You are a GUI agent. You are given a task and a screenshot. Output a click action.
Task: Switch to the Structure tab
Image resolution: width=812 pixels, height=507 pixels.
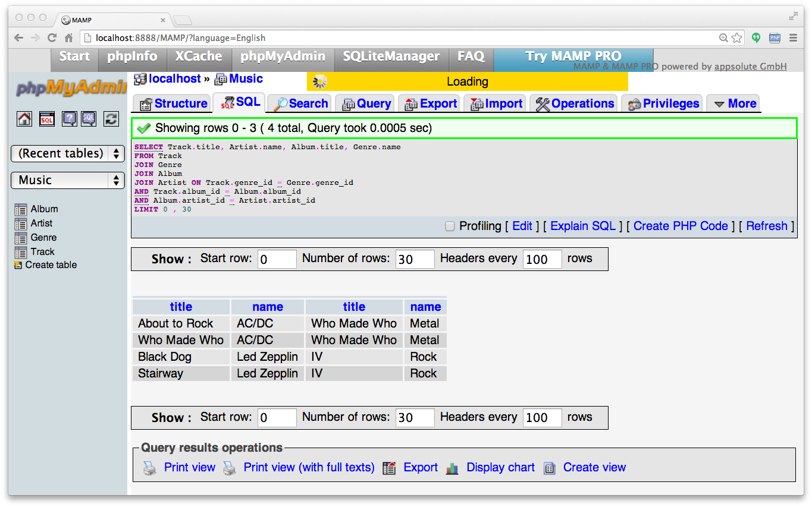coord(173,103)
